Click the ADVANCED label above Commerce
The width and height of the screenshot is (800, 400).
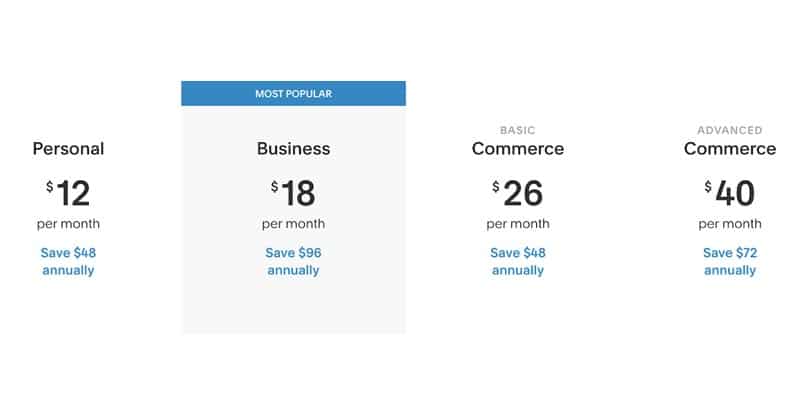click(x=730, y=131)
